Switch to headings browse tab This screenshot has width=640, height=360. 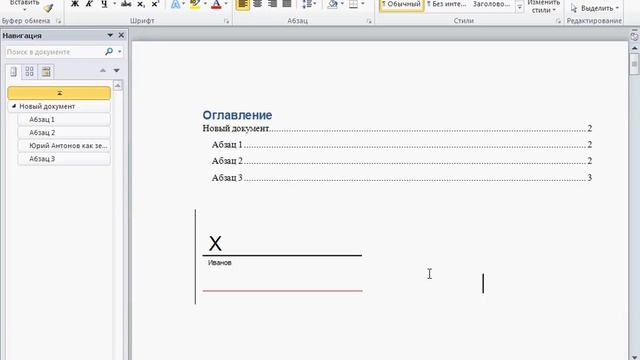(x=13, y=72)
